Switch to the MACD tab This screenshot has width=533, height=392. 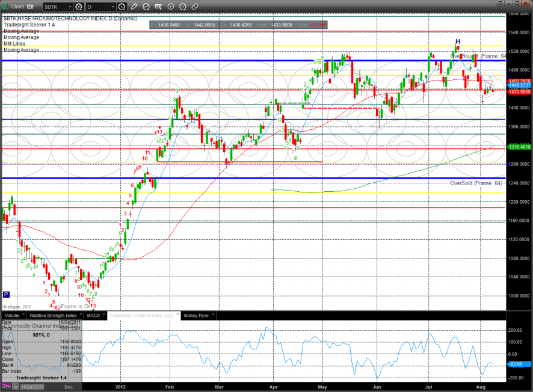(x=93, y=315)
